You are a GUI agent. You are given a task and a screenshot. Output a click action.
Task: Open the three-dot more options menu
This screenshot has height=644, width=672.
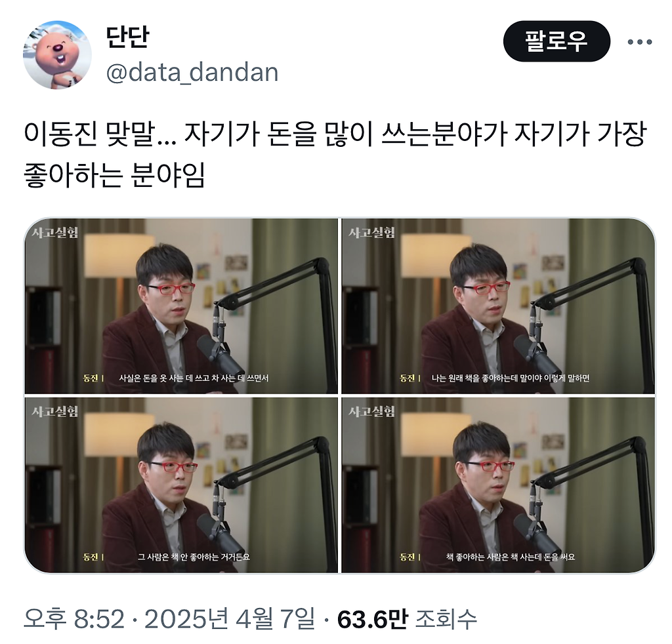point(639,41)
